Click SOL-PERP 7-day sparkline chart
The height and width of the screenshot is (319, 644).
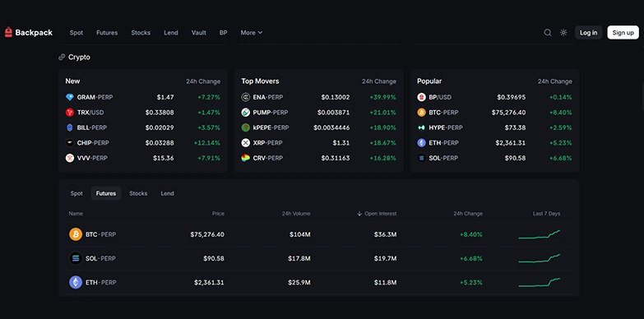(x=539, y=258)
